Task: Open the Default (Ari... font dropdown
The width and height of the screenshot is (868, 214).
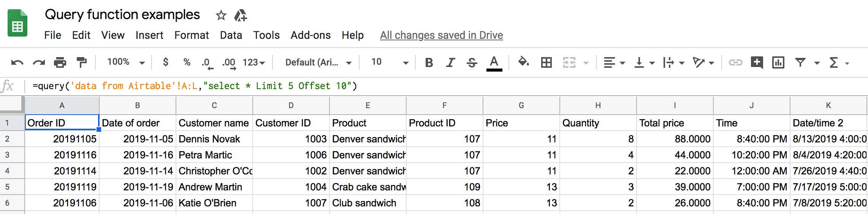Action: point(318,62)
